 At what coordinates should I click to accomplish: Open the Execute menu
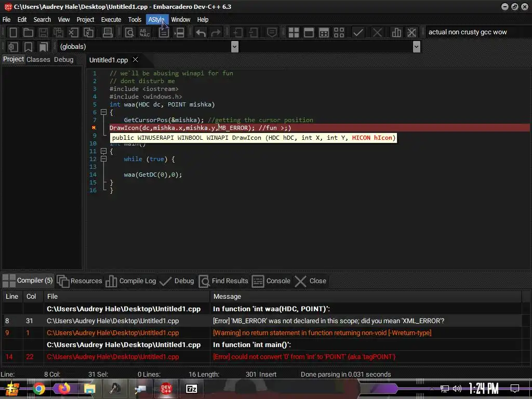[111, 19]
